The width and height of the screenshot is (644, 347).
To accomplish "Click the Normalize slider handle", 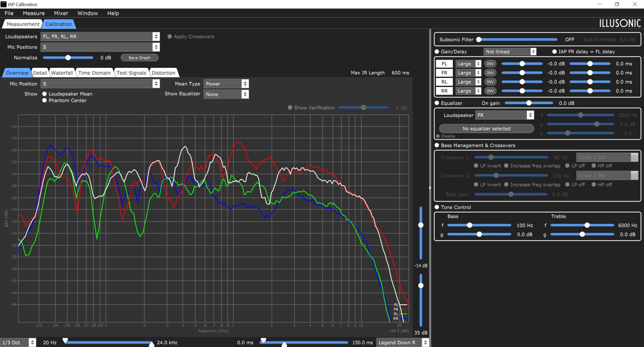I will [x=68, y=58].
